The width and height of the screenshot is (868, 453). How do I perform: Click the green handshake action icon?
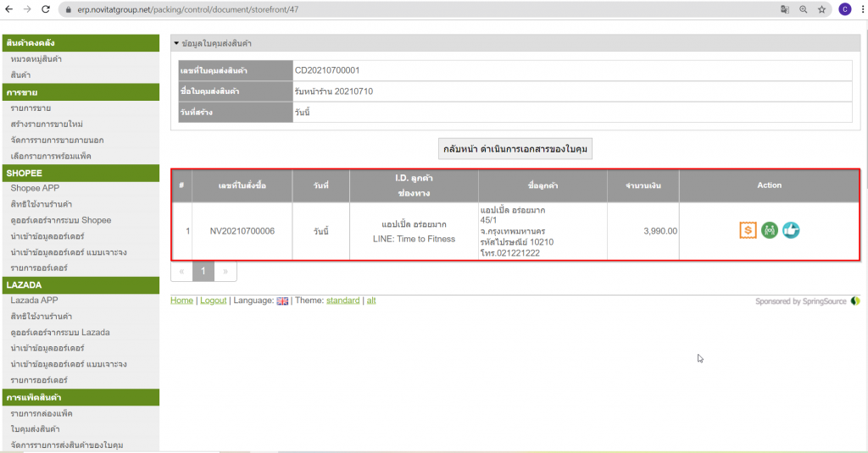(770, 230)
